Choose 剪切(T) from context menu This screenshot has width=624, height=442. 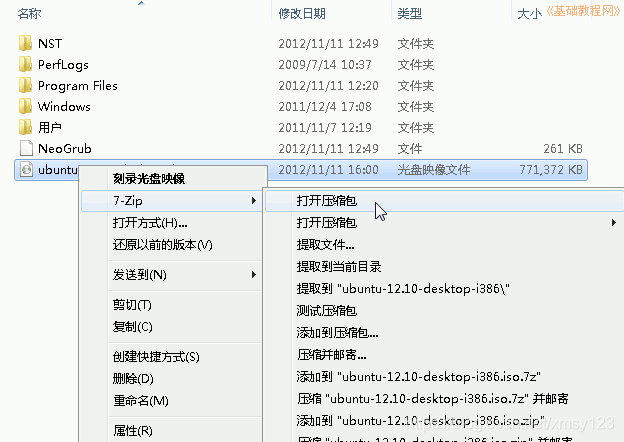pos(132,305)
